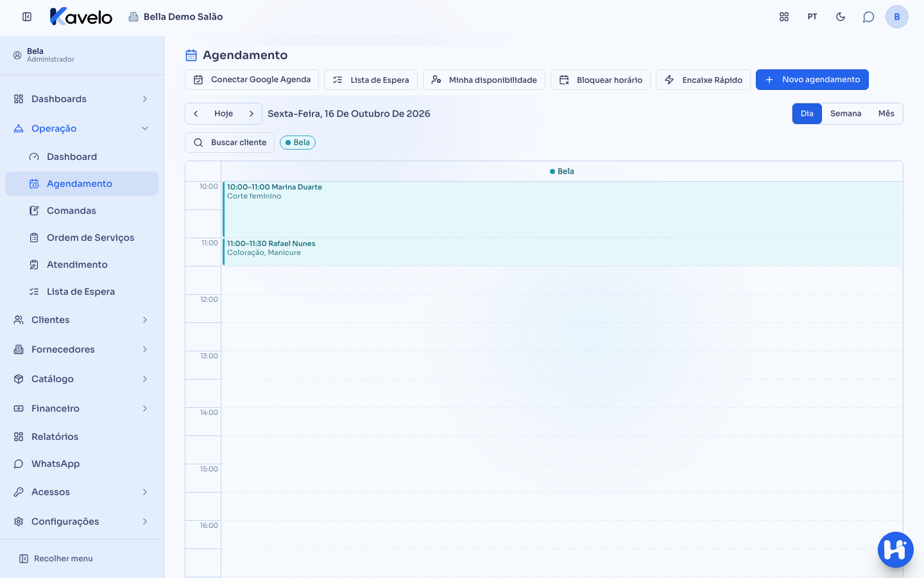Image resolution: width=924 pixels, height=578 pixels.
Task: Expand the Financeiro menu section
Action: (x=81, y=408)
